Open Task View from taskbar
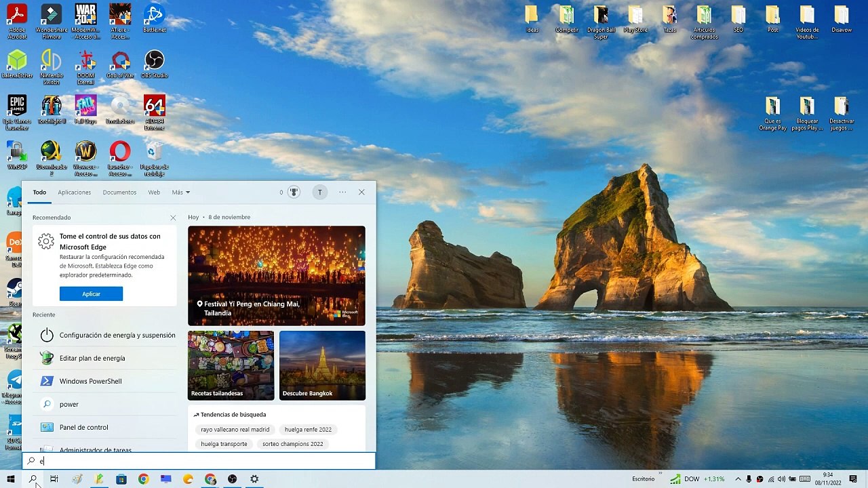868x488 pixels. (x=54, y=479)
